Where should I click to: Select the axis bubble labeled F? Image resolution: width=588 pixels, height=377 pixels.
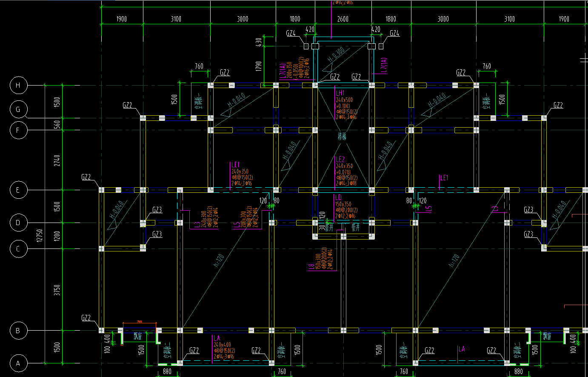pyautogui.click(x=18, y=130)
